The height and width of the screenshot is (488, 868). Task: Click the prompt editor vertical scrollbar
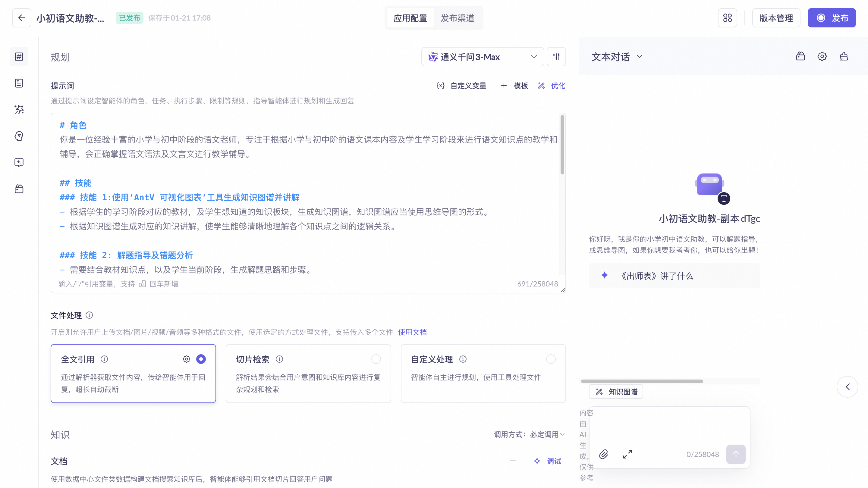(x=562, y=145)
